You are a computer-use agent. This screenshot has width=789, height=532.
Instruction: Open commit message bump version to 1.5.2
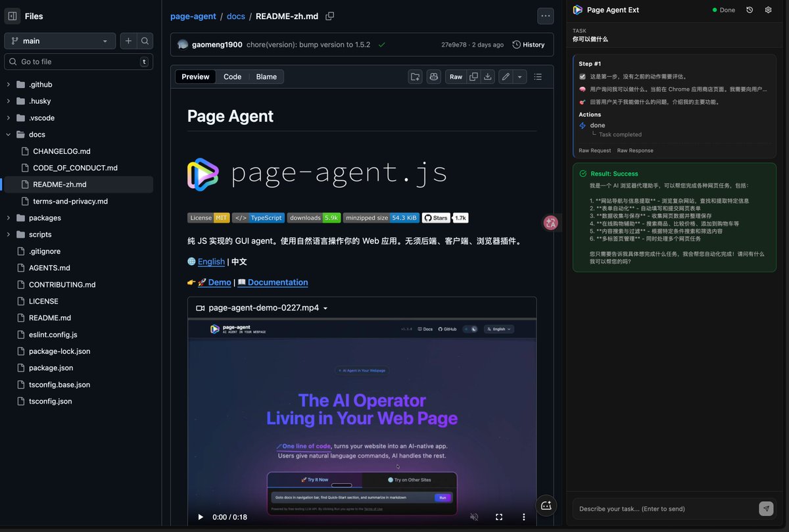pos(308,45)
